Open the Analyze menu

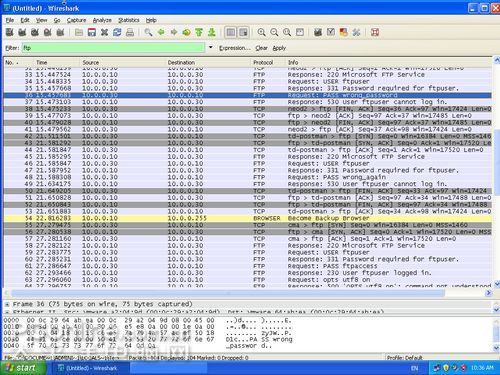[x=102, y=20]
